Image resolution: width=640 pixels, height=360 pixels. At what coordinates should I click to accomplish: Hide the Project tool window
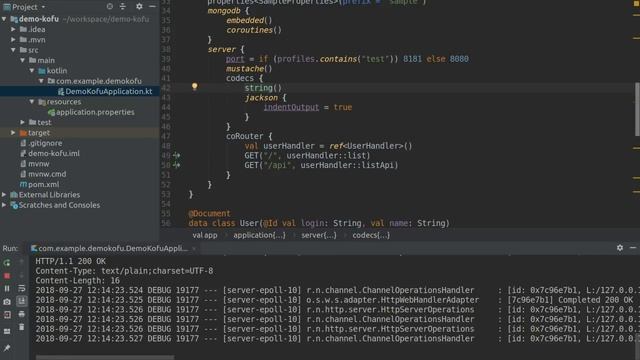coord(152,7)
